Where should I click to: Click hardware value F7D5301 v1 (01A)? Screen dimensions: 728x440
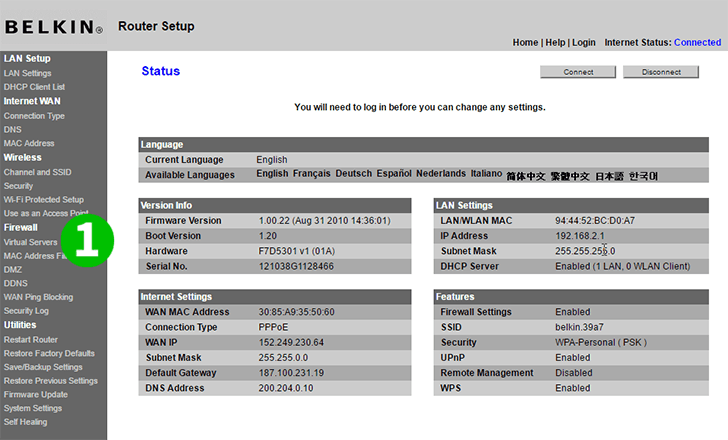point(297,251)
